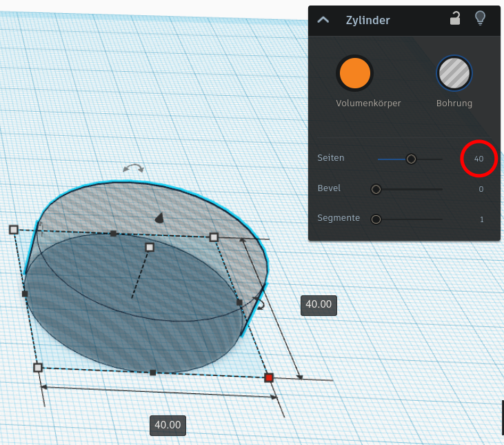
Task: Click the Volumenkörper label text
Action: 368,103
